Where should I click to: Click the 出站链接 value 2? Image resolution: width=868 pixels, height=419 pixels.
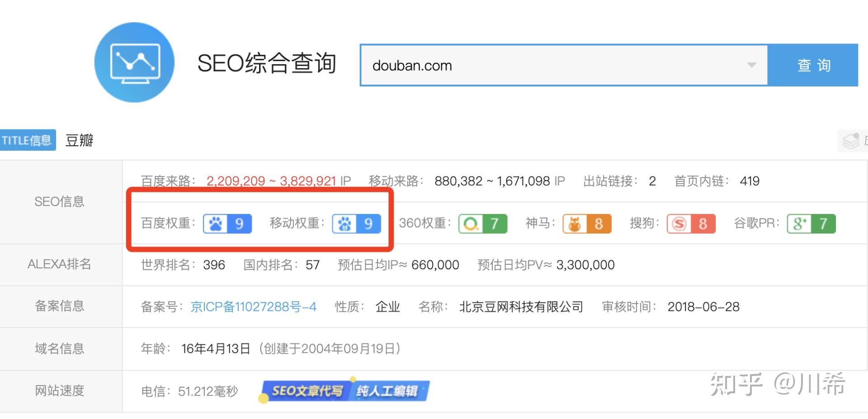click(x=652, y=181)
